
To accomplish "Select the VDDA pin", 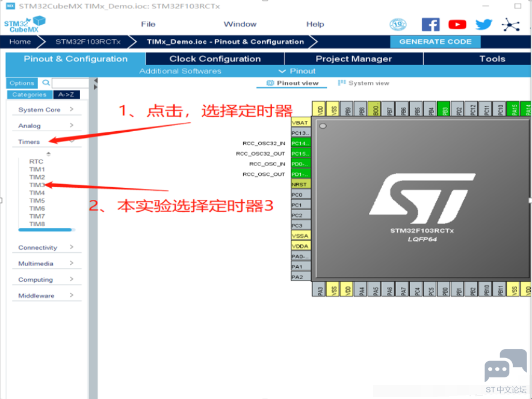I will click(301, 246).
